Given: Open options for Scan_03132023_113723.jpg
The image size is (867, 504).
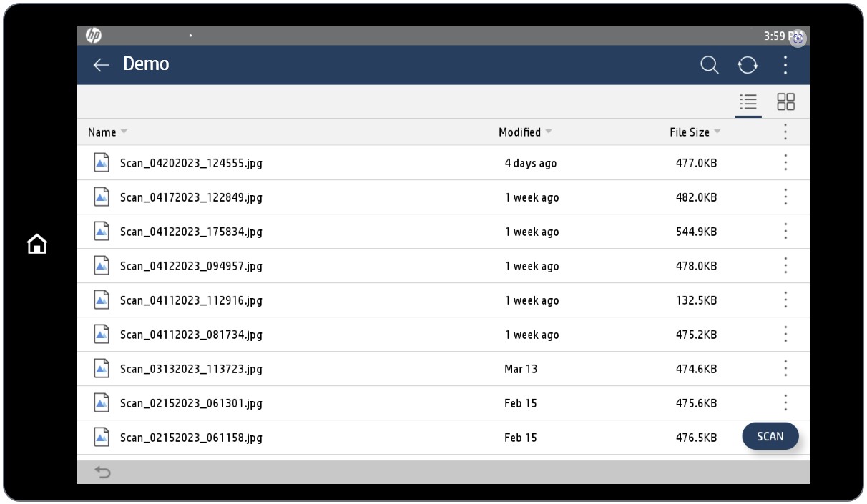Looking at the screenshot, I should pos(785,369).
